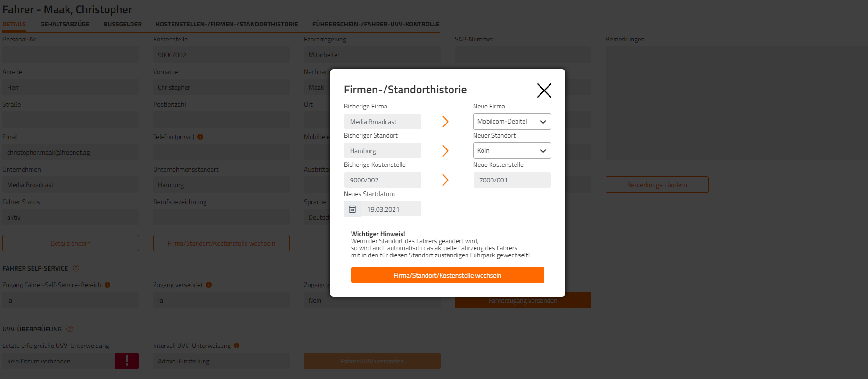
Task: Open KOSTENSTELLEN-/FIRMEN-/STANDORTHISTORIE tab
Action: (x=227, y=24)
